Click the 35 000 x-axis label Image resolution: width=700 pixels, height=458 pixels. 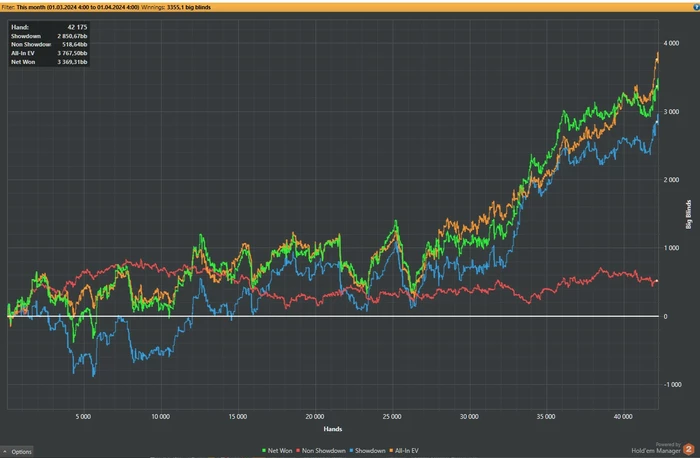[546, 416]
